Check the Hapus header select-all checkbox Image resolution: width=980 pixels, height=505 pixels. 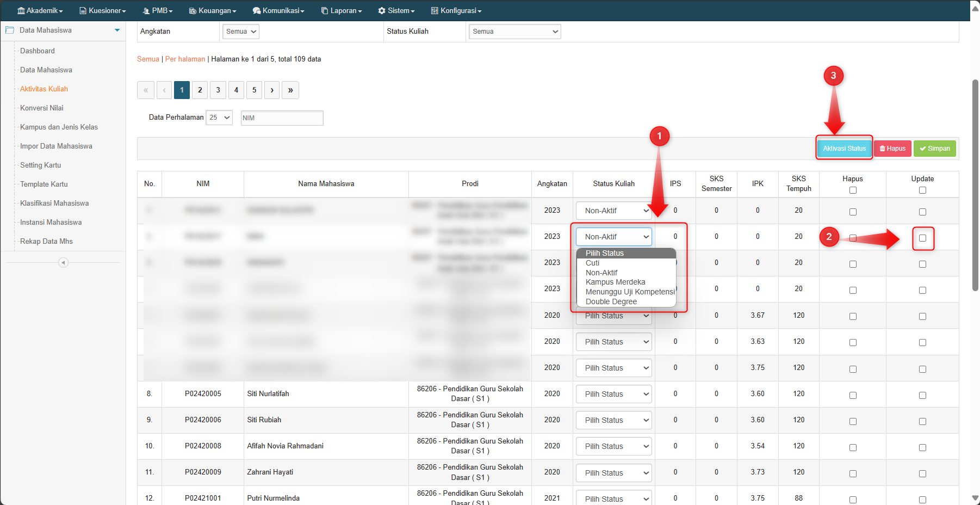pos(853,190)
